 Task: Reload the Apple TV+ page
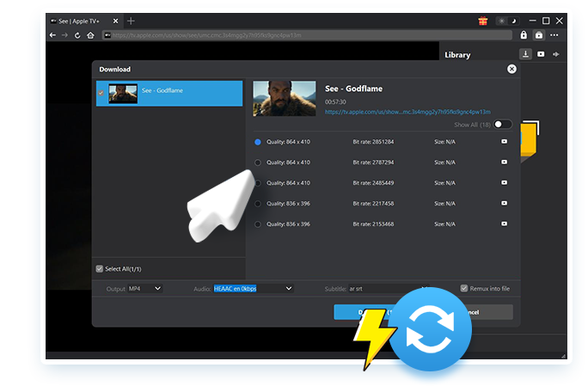(x=77, y=35)
